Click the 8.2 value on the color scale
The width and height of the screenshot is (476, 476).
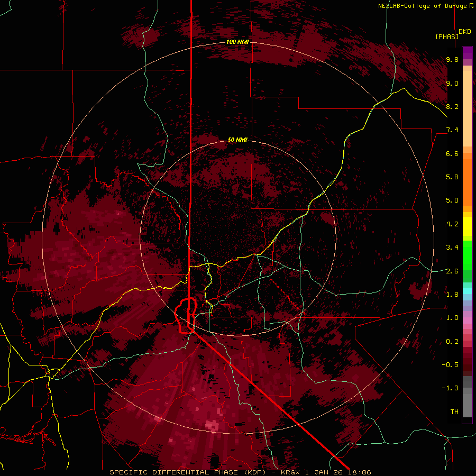pyautogui.click(x=452, y=106)
